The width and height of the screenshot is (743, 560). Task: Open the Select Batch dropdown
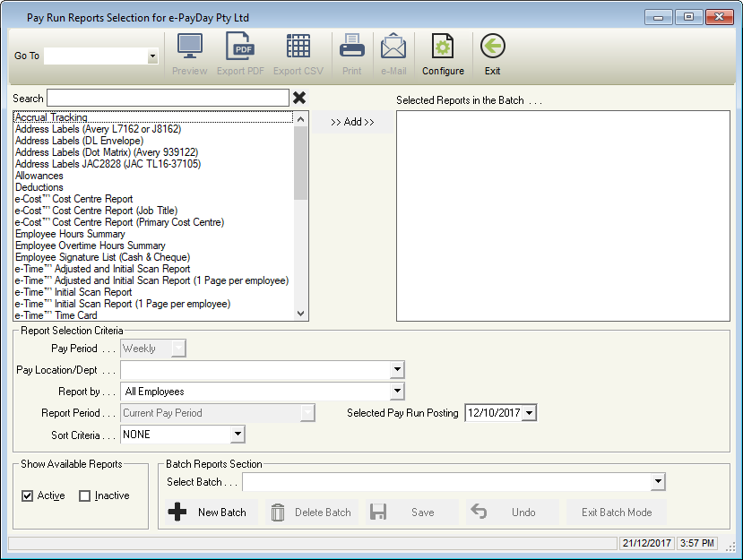[659, 481]
